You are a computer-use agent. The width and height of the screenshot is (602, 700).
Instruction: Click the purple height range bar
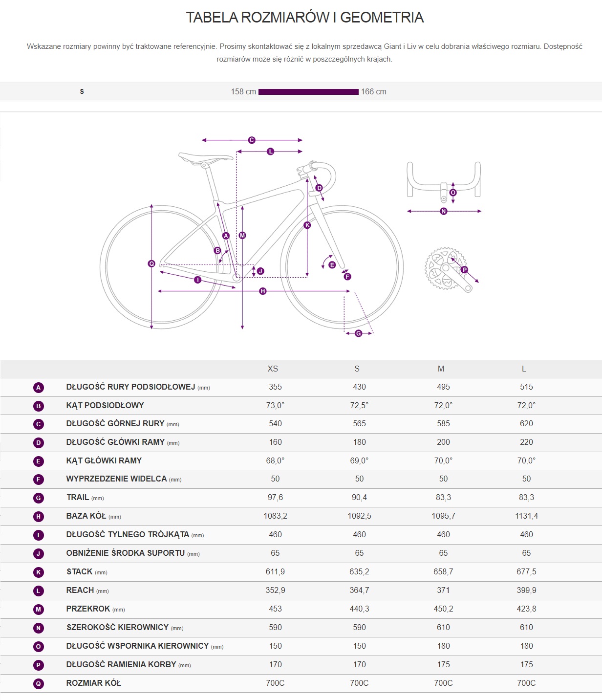[308, 92]
